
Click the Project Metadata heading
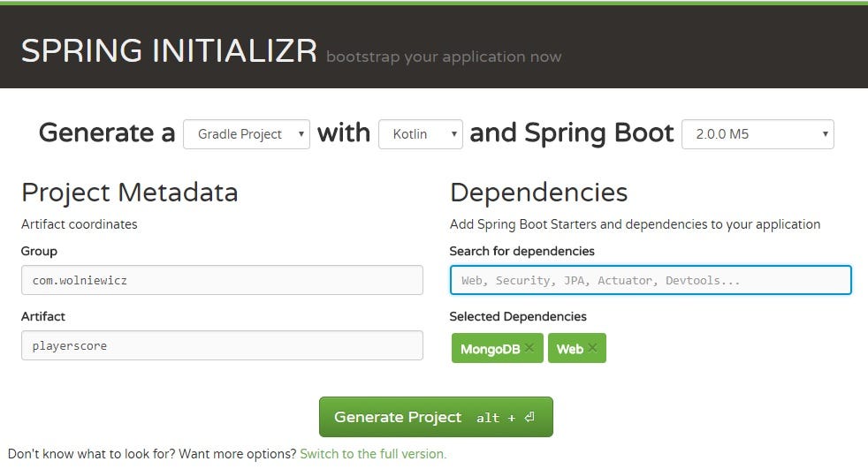click(130, 193)
